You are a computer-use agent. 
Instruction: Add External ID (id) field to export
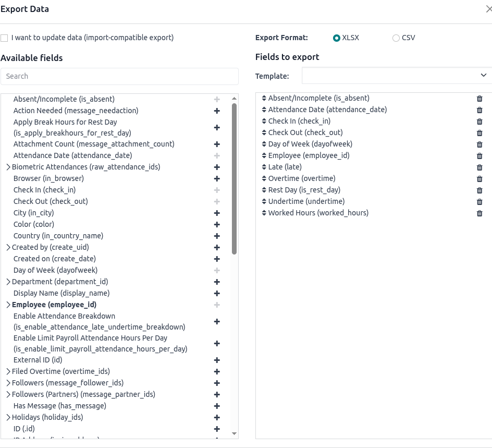click(217, 360)
